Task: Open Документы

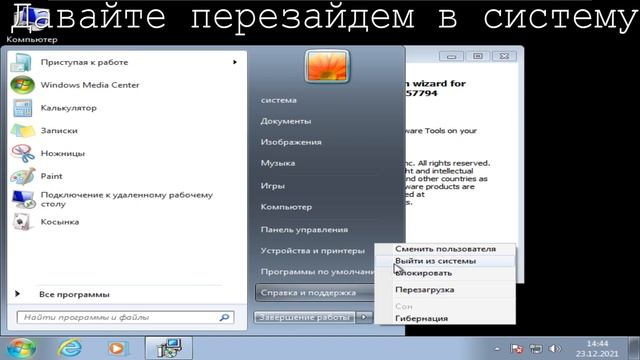Action: point(286,121)
